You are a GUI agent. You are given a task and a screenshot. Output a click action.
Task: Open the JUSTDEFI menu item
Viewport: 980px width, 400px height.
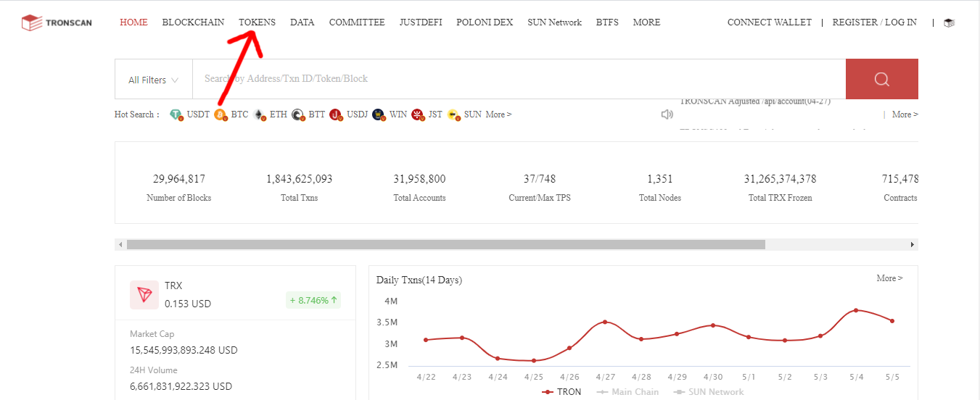click(421, 22)
